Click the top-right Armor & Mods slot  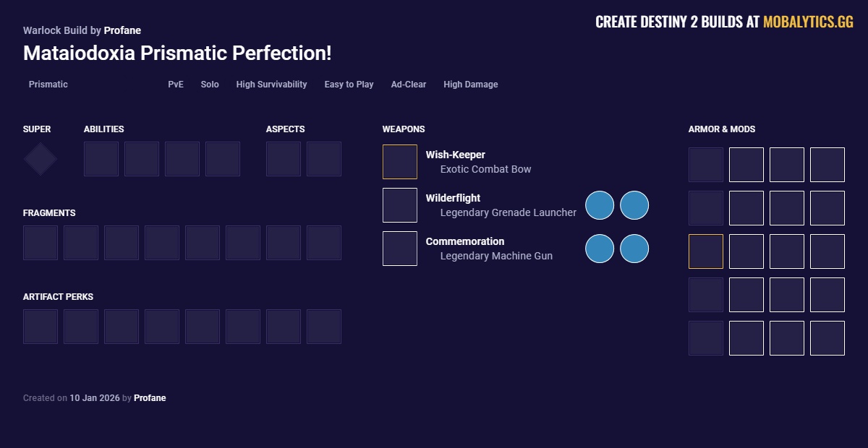827,165
